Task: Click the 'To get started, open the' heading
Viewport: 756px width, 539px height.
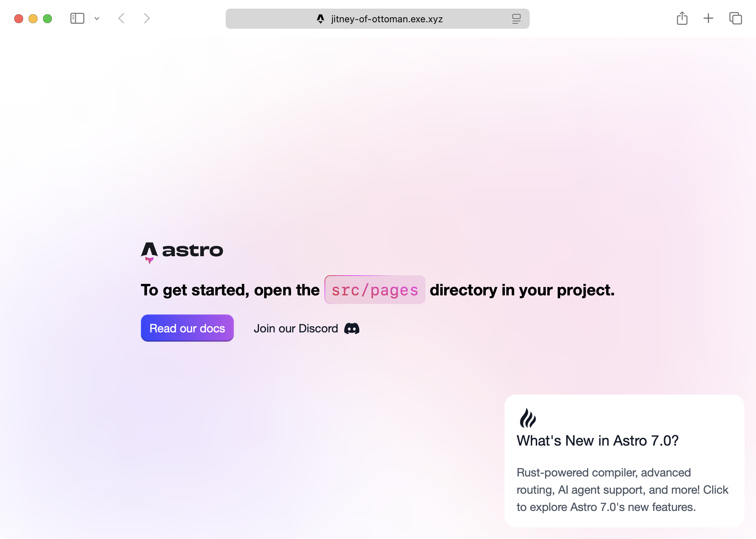Action: [230, 290]
